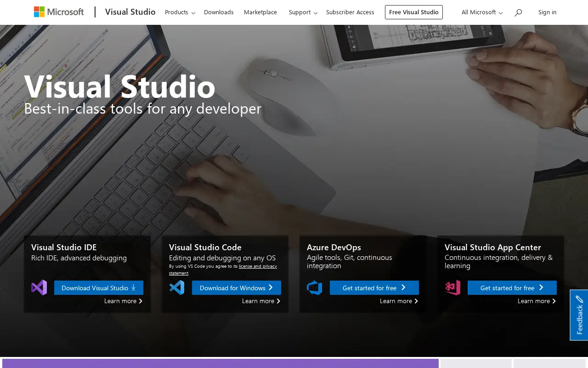Open the Feedback side tab
The width and height of the screenshot is (588, 368).
[x=579, y=315]
